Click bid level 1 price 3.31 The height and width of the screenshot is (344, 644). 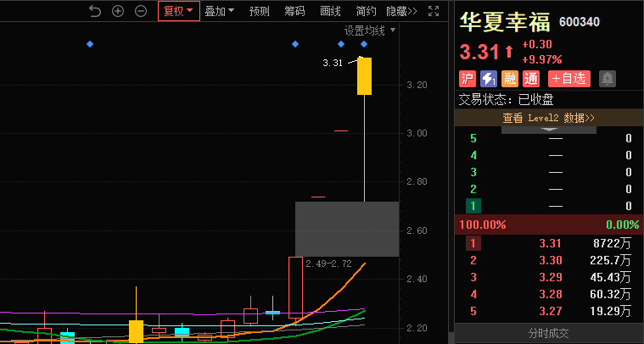tap(550, 243)
